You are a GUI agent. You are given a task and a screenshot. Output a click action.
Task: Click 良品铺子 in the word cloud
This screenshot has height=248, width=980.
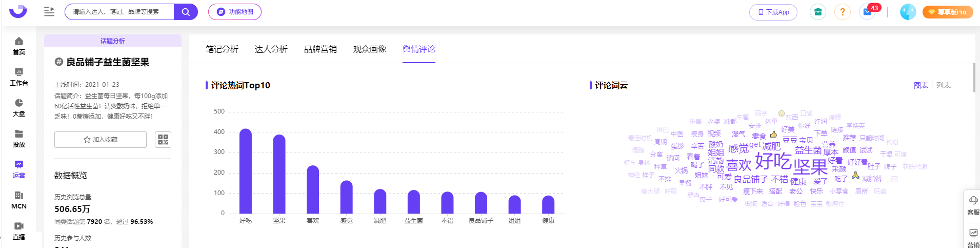[751, 179]
